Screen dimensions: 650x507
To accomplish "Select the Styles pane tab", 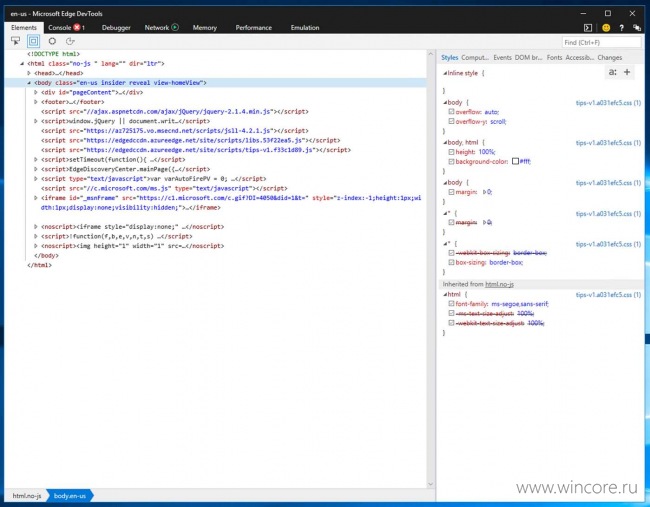I will pos(450,58).
